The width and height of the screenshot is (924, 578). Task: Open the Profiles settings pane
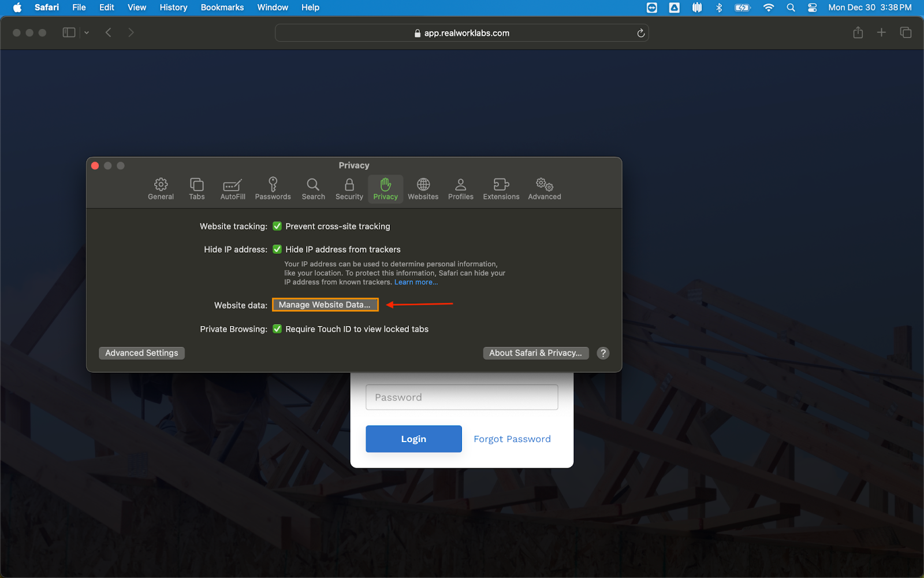(x=461, y=189)
